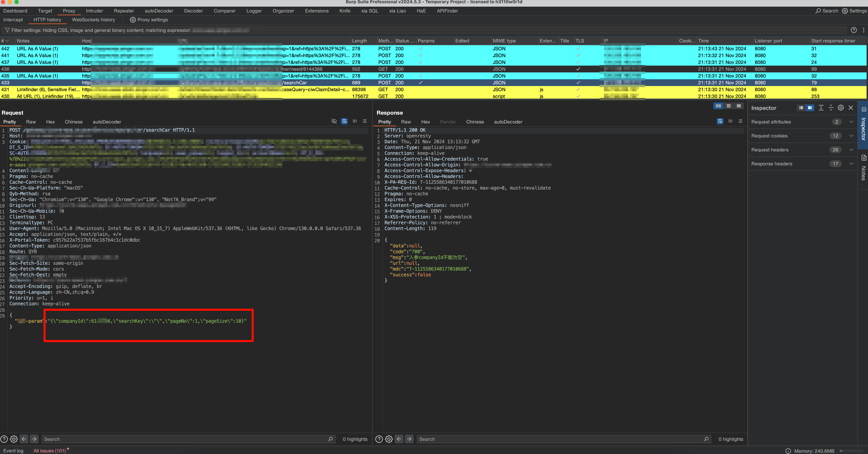
Task: Open the global Search magnifier icon
Action: (x=818, y=11)
